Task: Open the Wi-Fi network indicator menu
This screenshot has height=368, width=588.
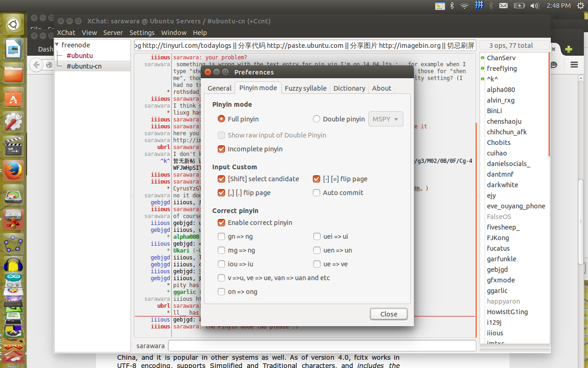Action: (x=464, y=6)
